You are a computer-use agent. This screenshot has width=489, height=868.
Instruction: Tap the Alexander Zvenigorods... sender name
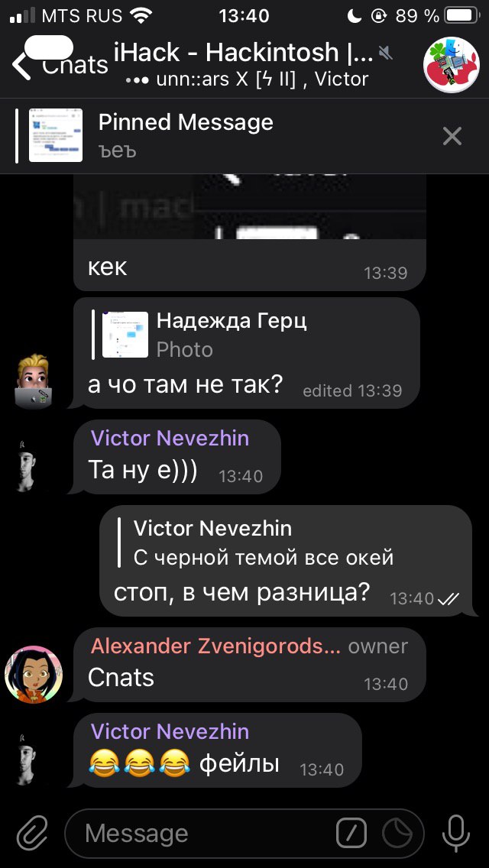215,646
